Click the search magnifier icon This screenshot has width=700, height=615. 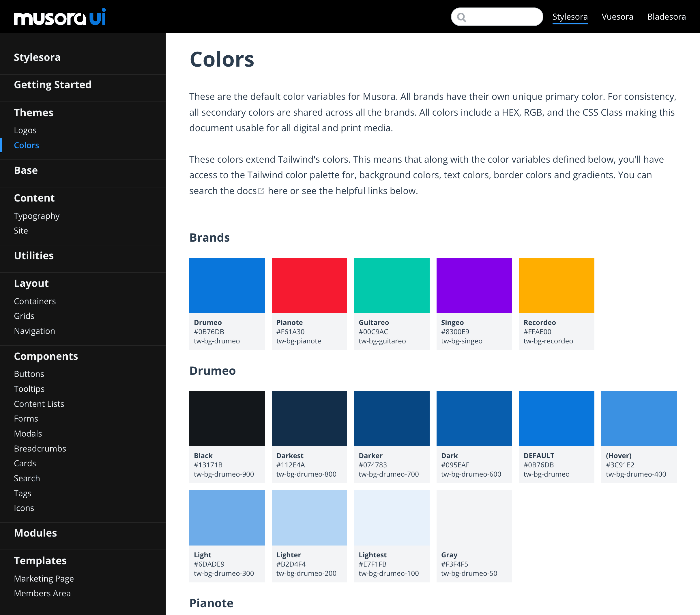[462, 17]
